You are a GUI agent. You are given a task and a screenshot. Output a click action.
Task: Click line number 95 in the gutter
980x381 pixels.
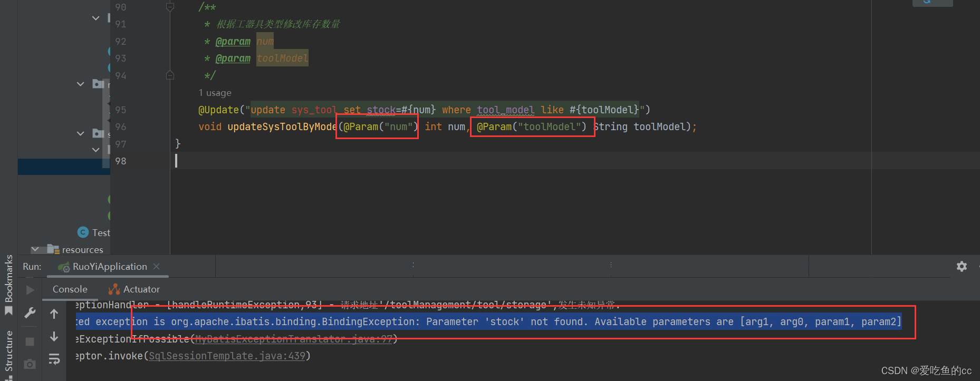121,110
